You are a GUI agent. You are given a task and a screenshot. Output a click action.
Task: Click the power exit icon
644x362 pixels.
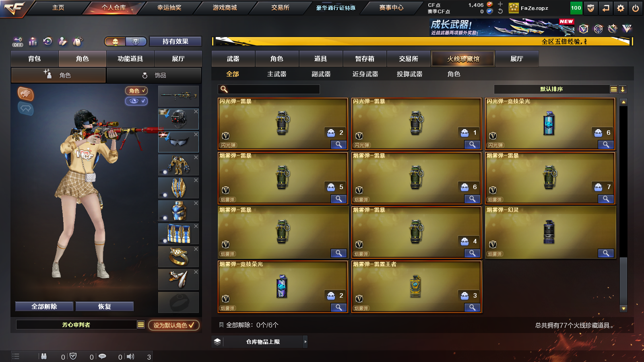636,8
